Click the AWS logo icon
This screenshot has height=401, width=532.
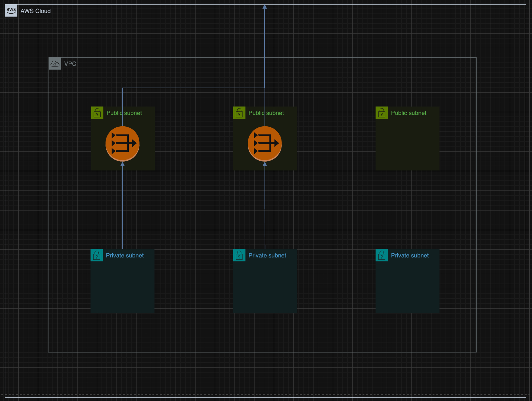click(11, 11)
